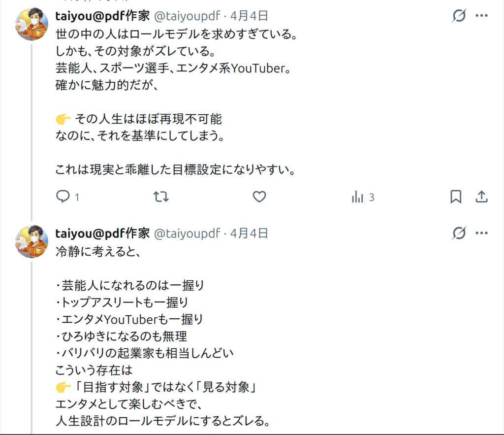Click the @taiyoupdf handle on the first post

point(187,16)
